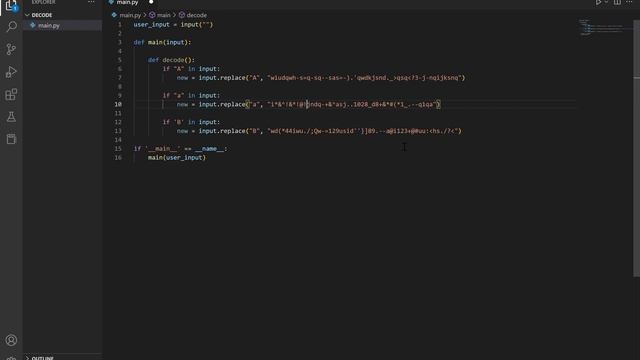Click line number 10 in the gutter
This screenshot has height=360, width=640.
118,104
